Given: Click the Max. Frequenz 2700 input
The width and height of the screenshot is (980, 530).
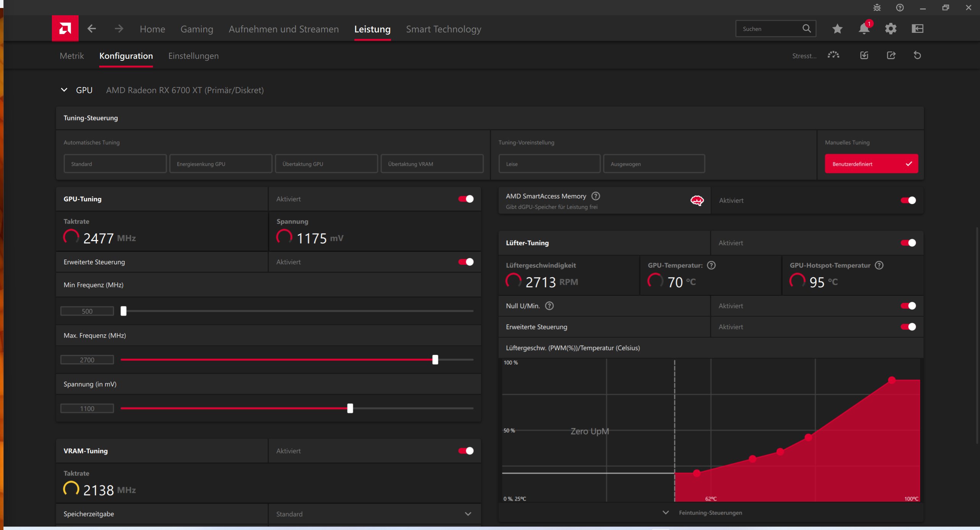Looking at the screenshot, I should (87, 359).
